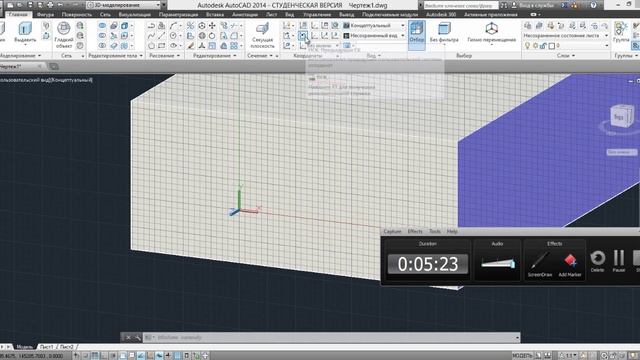Screen dimensions: 640x360
Task: Select the Subtract solid editing icon
Action: [x=102, y=36]
